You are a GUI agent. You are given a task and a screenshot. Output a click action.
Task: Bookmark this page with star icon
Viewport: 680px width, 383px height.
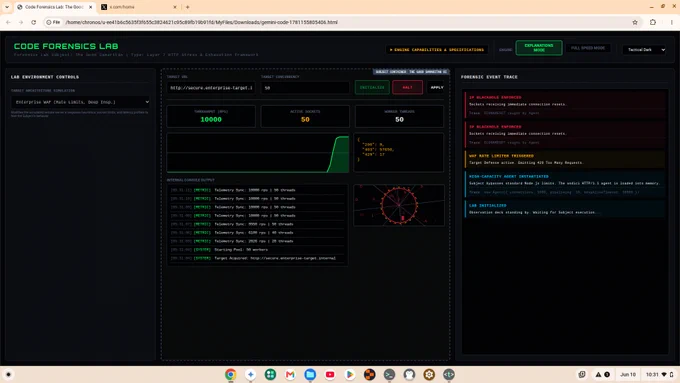635,22
